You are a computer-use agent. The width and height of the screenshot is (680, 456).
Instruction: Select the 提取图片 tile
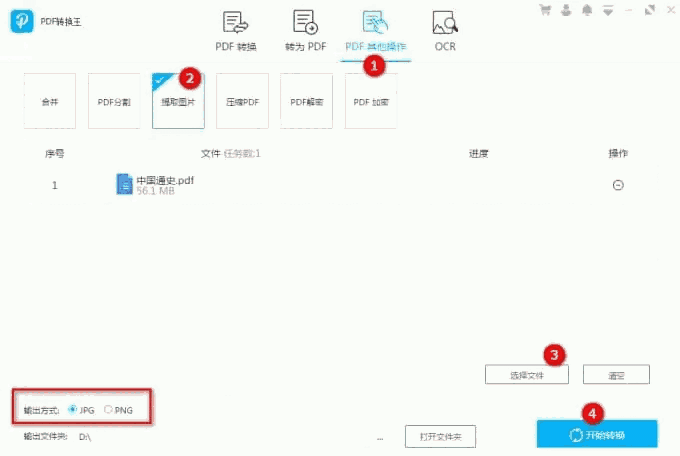point(178,101)
